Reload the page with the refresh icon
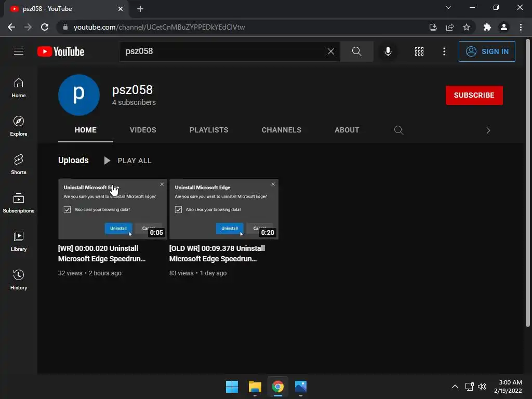 point(45,27)
